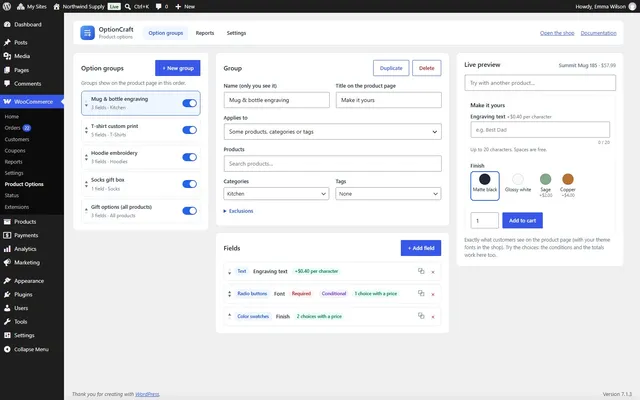Toggle Gift options (all products) group
The width and height of the screenshot is (640, 400).
[189, 211]
